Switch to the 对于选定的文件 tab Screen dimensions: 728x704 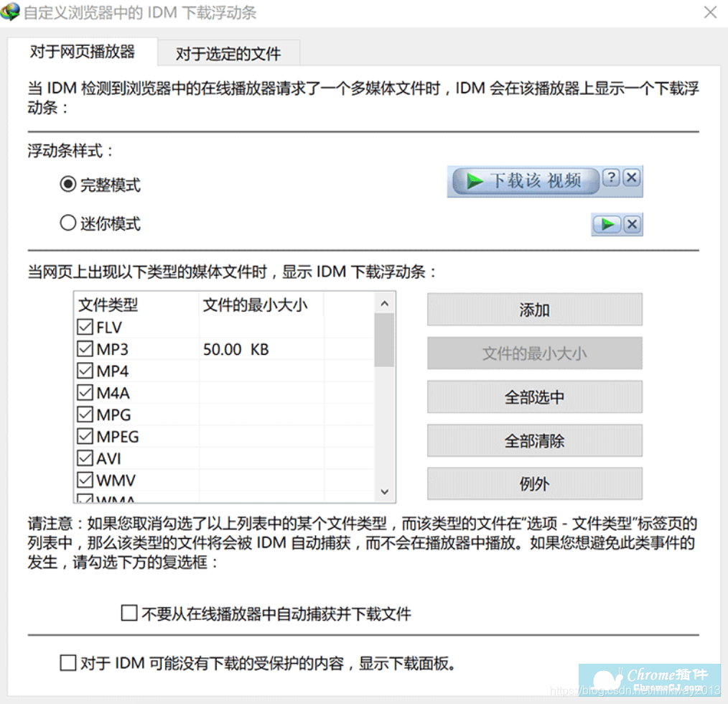tap(228, 53)
